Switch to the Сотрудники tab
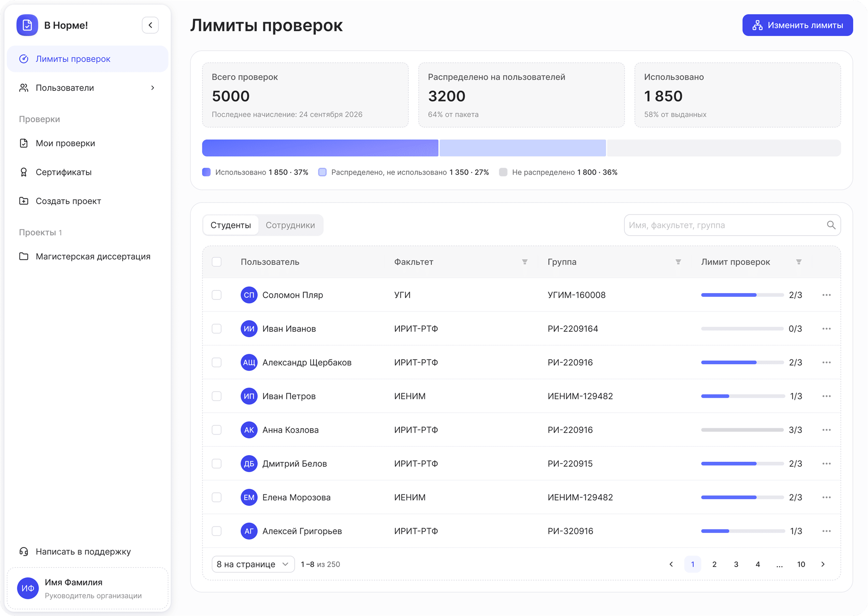Viewport: 868px width, 616px height. 290,225
